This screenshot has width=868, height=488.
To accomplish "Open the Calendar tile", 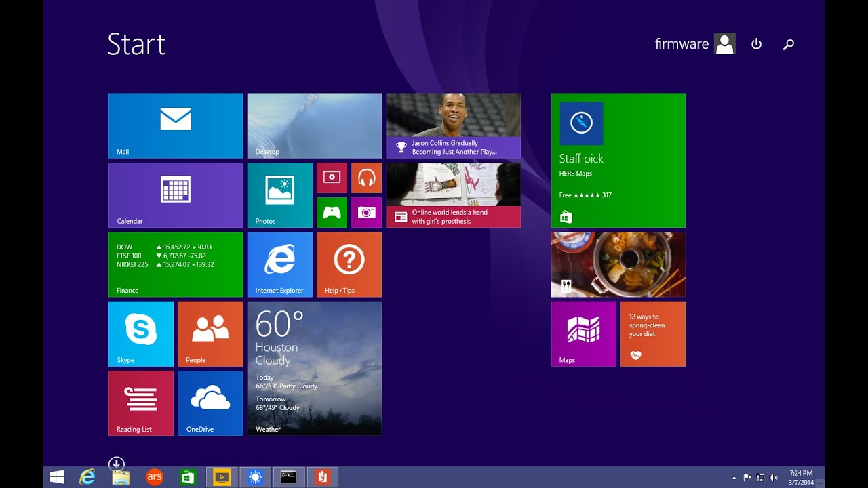I will click(176, 195).
